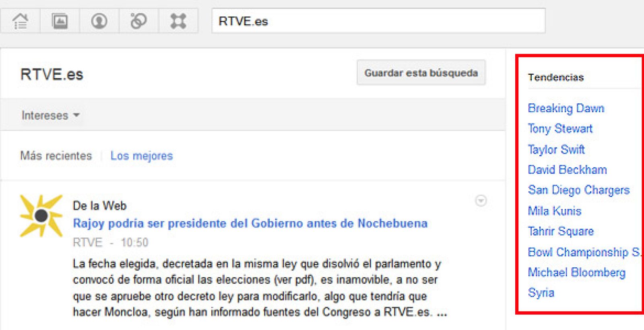The height and width of the screenshot is (330, 644).
Task: View the David Beckham trend
Action: pyautogui.click(x=567, y=170)
